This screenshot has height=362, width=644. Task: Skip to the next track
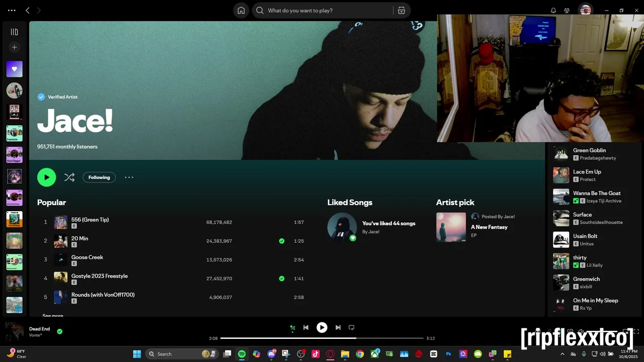tap(338, 327)
